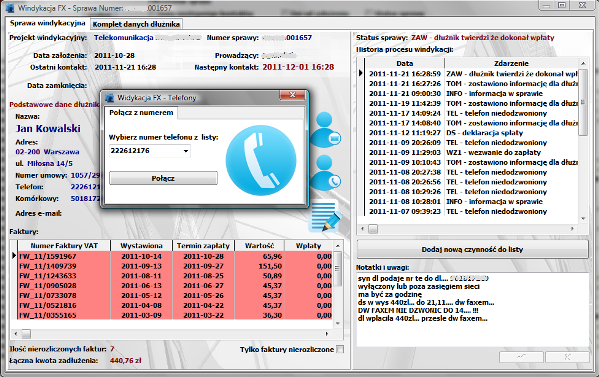The image size is (599, 377).
Task: Select invoice row FW_11/0905028
Action: click(x=175, y=286)
